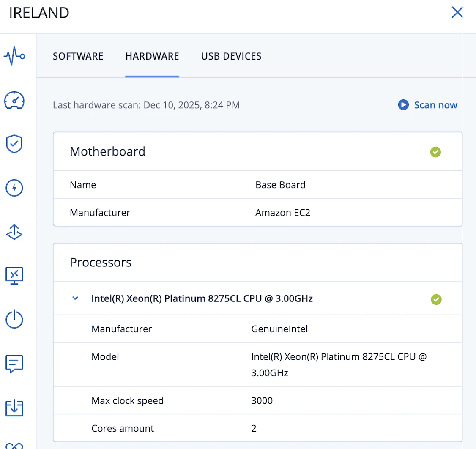Click the processor title Intel(R) Xeon(R) Platinum 8275CL
The height and width of the screenshot is (449, 476).
click(202, 298)
